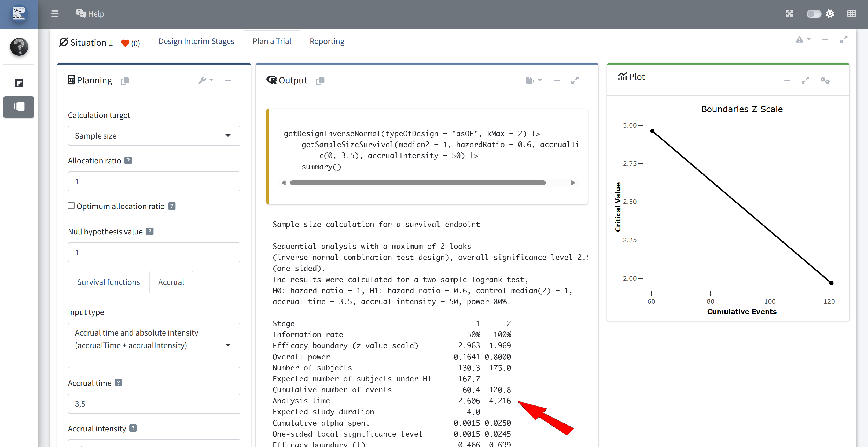Toggle the dark mode switch

click(813, 14)
